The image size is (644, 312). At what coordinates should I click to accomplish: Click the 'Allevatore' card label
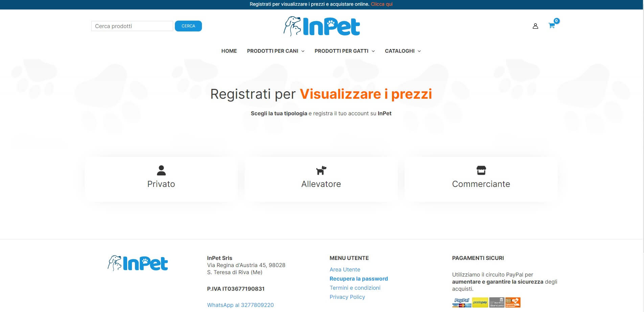321,184
